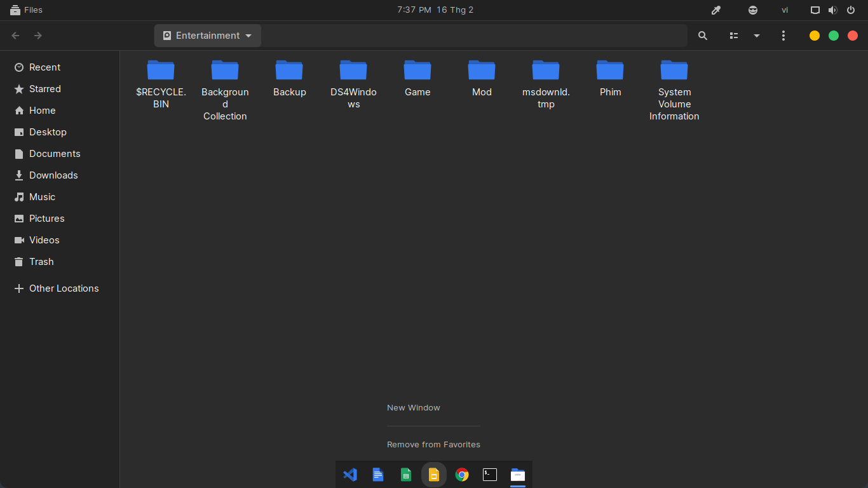The image size is (868, 488).
Task: Open Videos in the sidebar
Action: pyautogui.click(x=60, y=240)
